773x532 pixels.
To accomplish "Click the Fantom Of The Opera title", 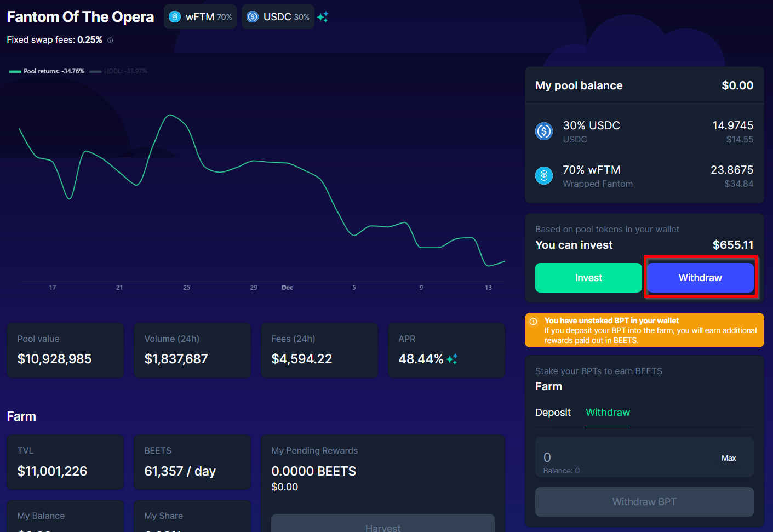I will pyautogui.click(x=80, y=17).
